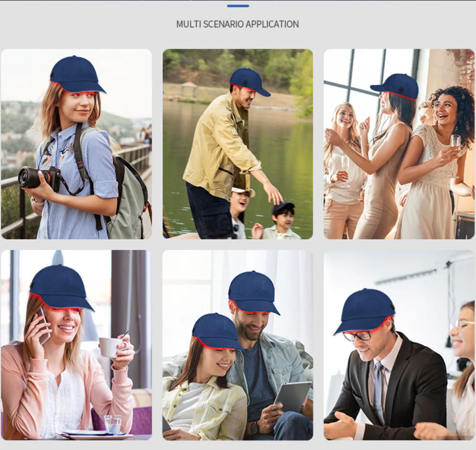Click the blue bar above the heading
Viewport: 476px width, 450px height.
click(x=238, y=6)
